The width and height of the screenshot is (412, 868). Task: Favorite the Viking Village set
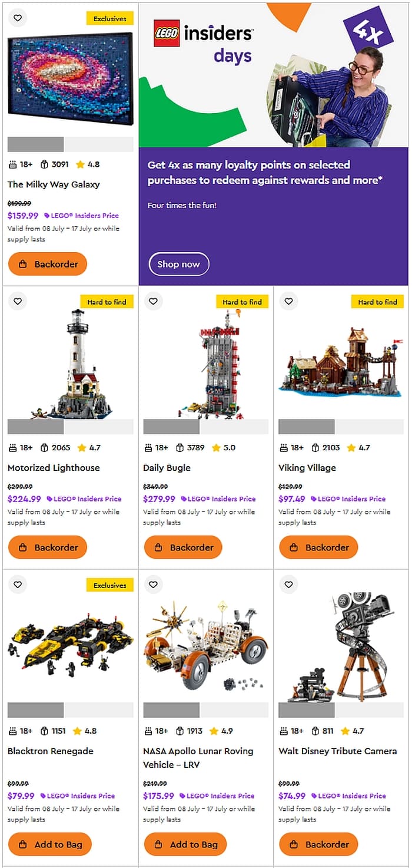pos(288,302)
